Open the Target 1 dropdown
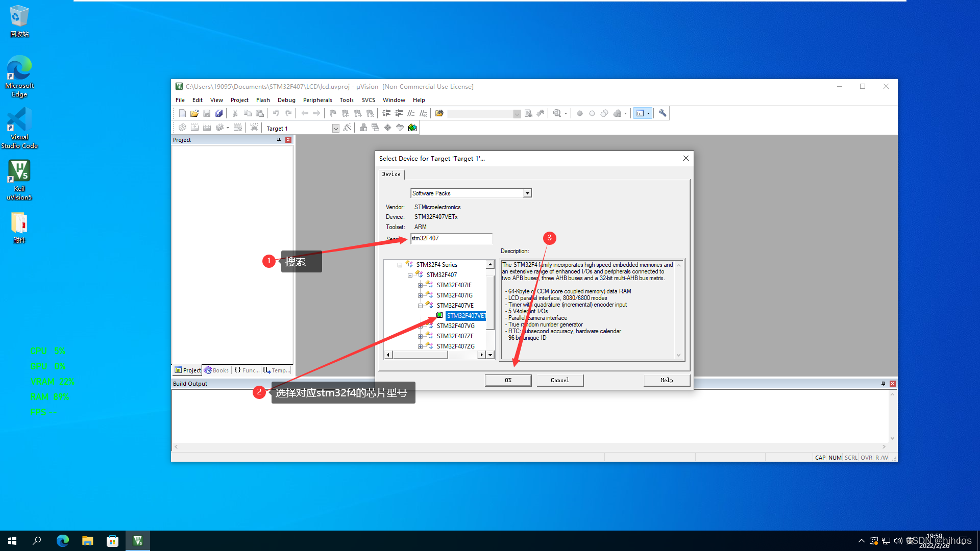The height and width of the screenshot is (551, 980). pos(335,129)
